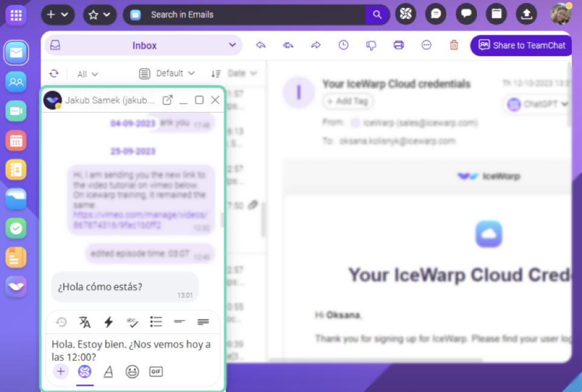Open blue Files folder icon in sidebar
Image resolution: width=582 pixels, height=392 pixels.
[16, 199]
